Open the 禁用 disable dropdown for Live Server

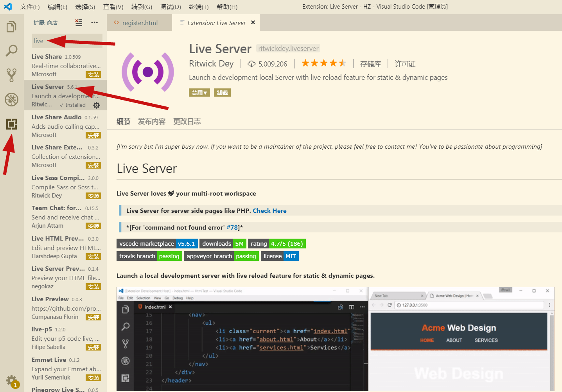(199, 92)
